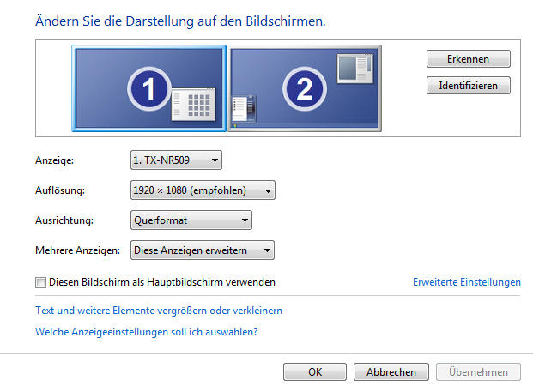Select monitor 2 thumbnail
Image resolution: width=533 pixels, height=392 pixels.
pos(304,88)
